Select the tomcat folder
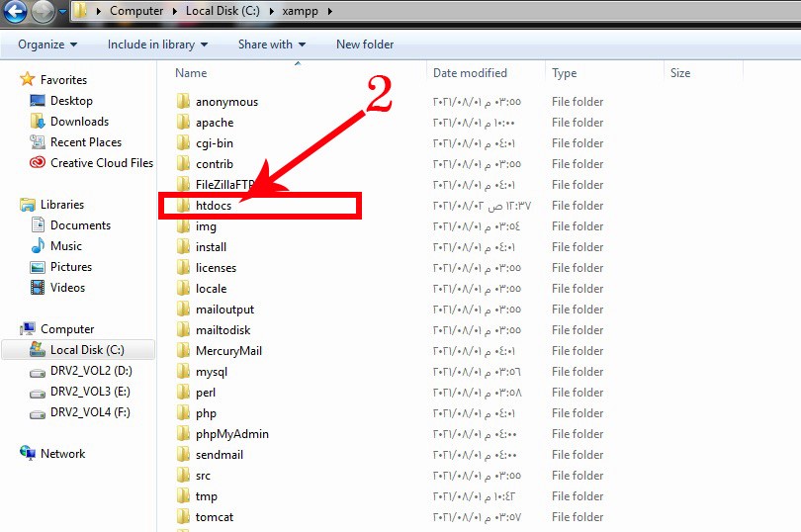This screenshot has height=532, width=801. coord(214,517)
